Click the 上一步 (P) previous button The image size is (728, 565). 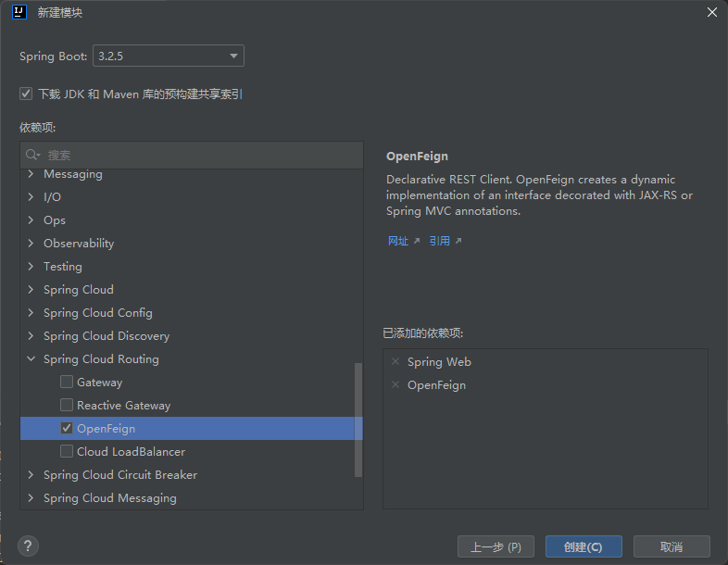click(496, 546)
